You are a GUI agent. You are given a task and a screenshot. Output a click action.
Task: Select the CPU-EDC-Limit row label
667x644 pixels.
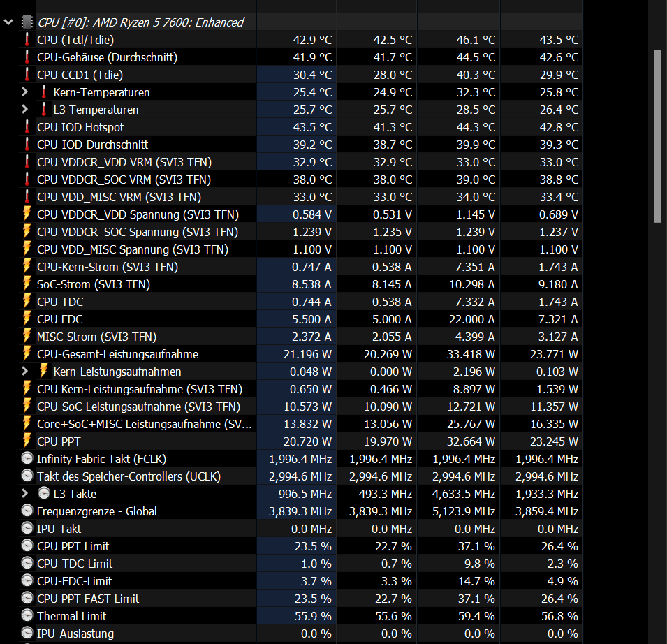pos(75,581)
